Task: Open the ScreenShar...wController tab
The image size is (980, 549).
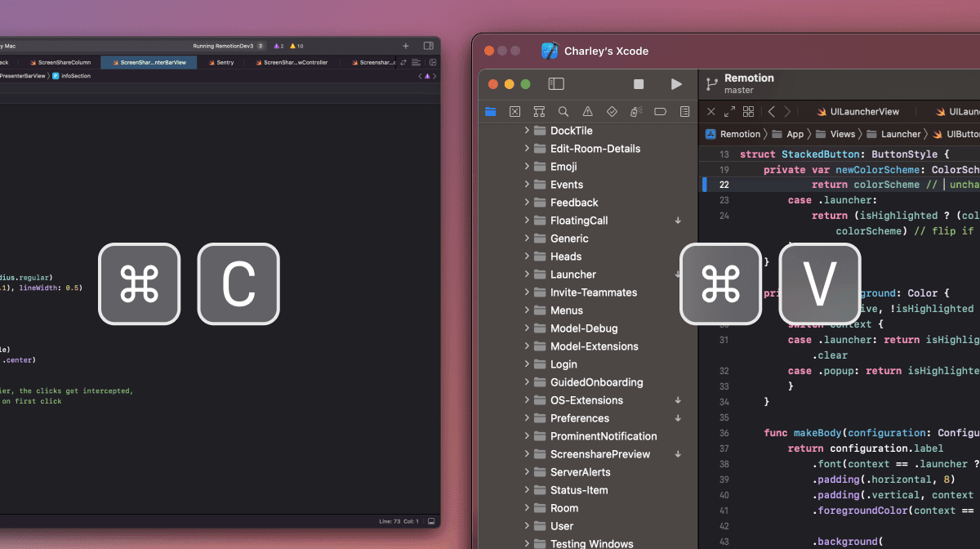Action: click(x=291, y=62)
